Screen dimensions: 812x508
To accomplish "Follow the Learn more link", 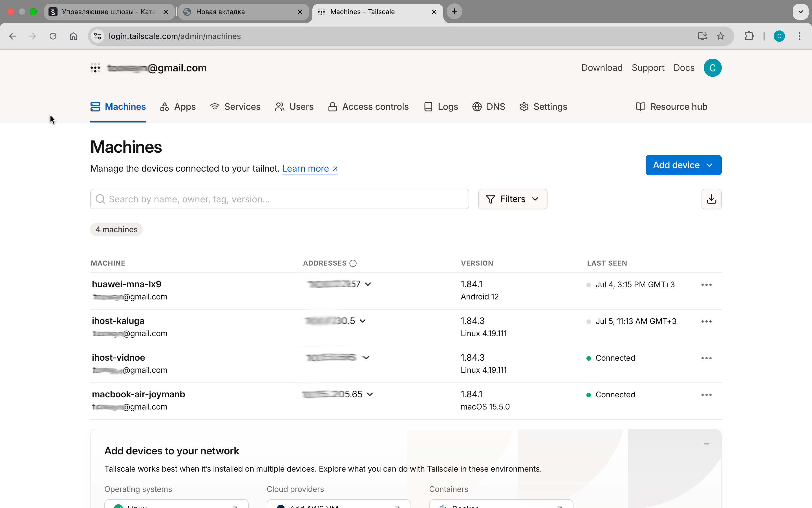I will 310,169.
